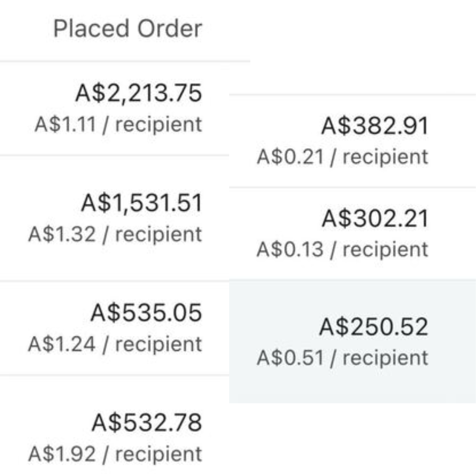The image size is (476, 476).
Task: Click the A$0.13 per recipient rate
Action: pos(342,249)
